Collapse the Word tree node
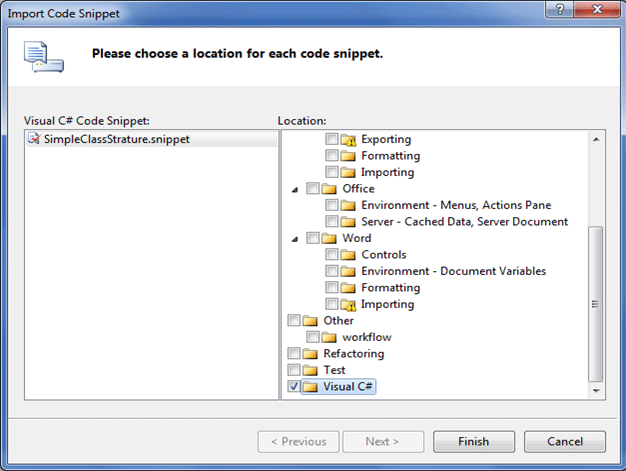Image resolution: width=626 pixels, height=471 pixels. coord(295,238)
